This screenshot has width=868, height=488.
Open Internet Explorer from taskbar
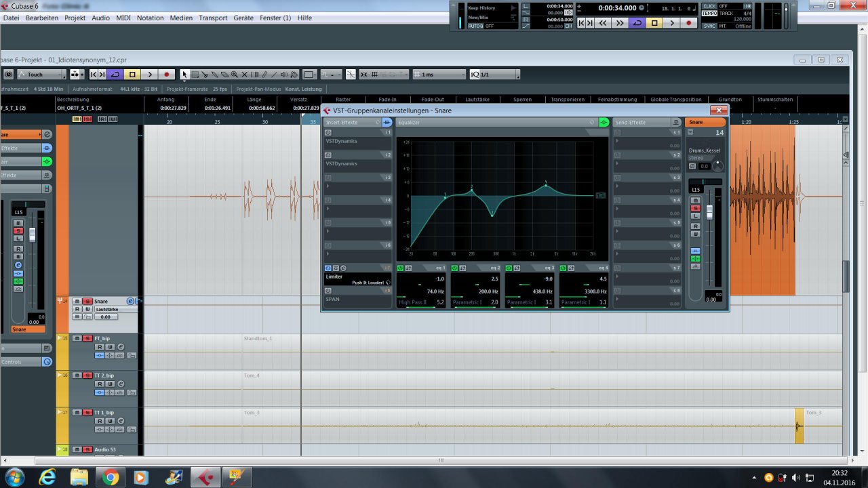point(47,477)
